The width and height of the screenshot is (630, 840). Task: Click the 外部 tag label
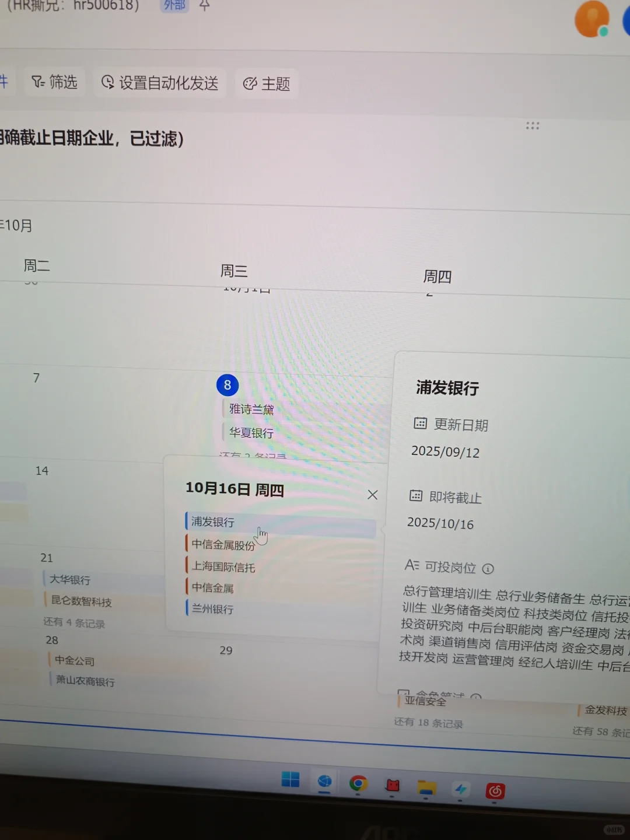click(174, 5)
